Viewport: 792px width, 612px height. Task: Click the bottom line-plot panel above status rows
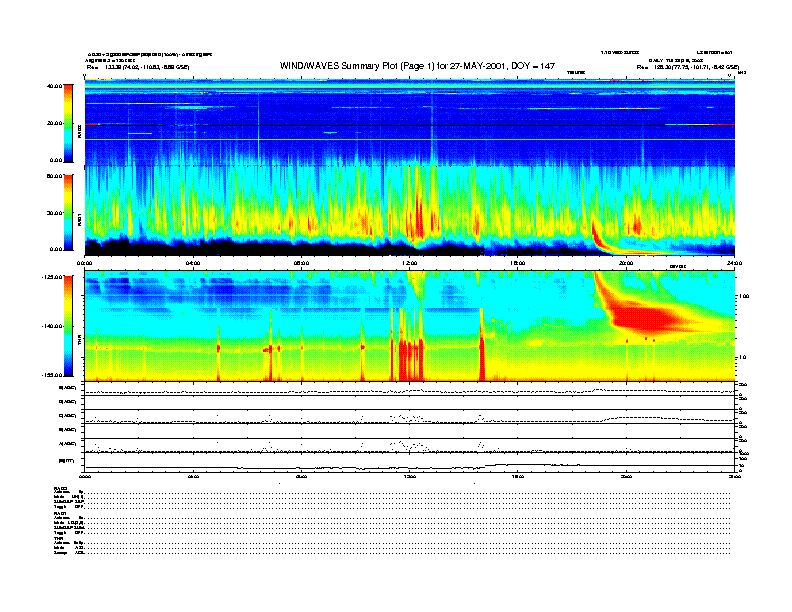tap(410, 461)
